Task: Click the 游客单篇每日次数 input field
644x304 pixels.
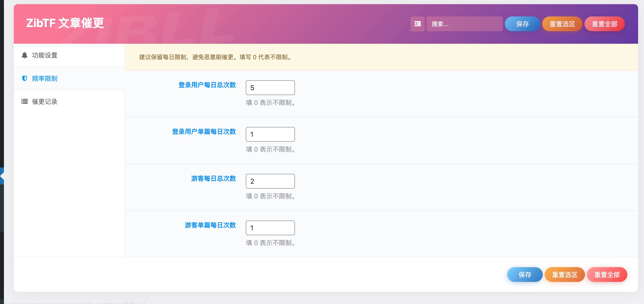Action: point(270,228)
